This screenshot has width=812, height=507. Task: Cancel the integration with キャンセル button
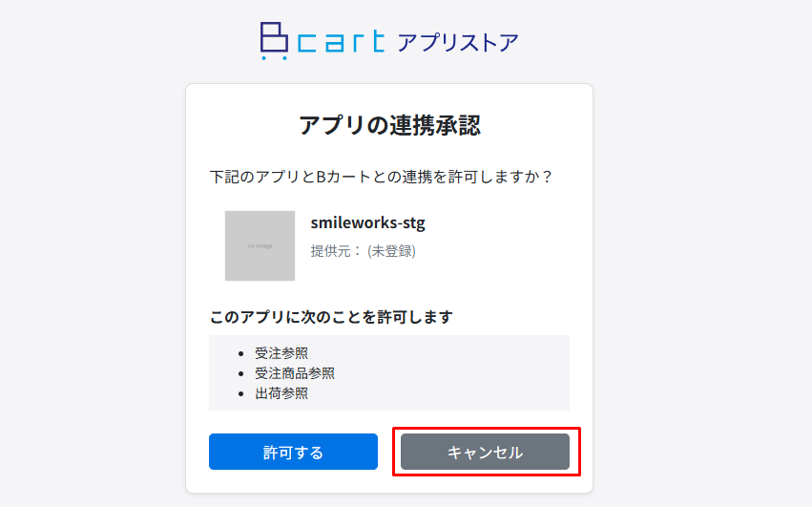pyautogui.click(x=486, y=452)
